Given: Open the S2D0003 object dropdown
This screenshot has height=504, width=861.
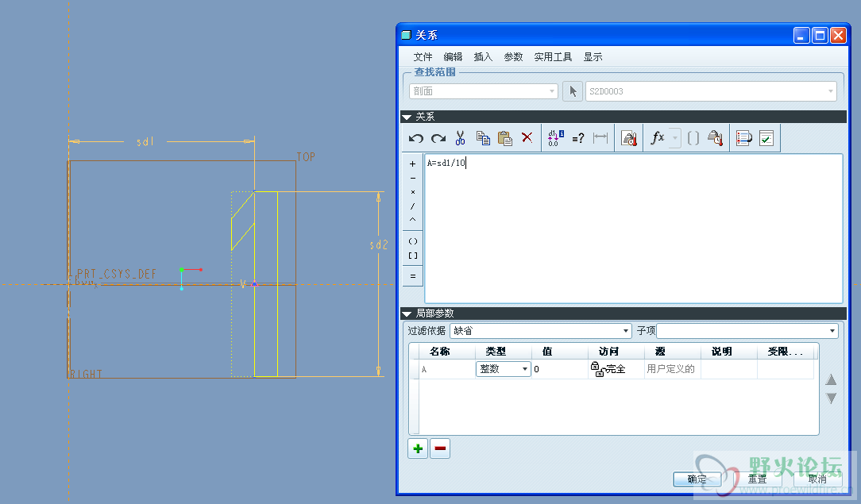Looking at the screenshot, I should click(x=711, y=91).
